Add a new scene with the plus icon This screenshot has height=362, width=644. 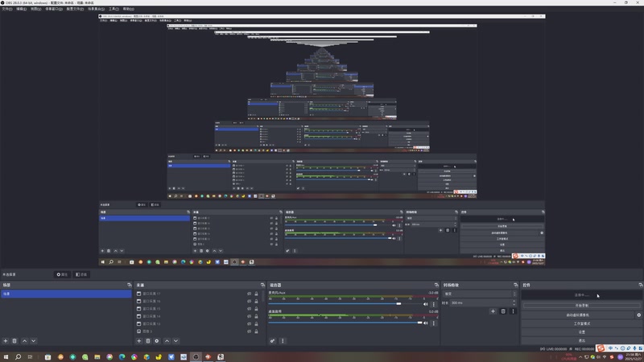pyautogui.click(x=6, y=340)
